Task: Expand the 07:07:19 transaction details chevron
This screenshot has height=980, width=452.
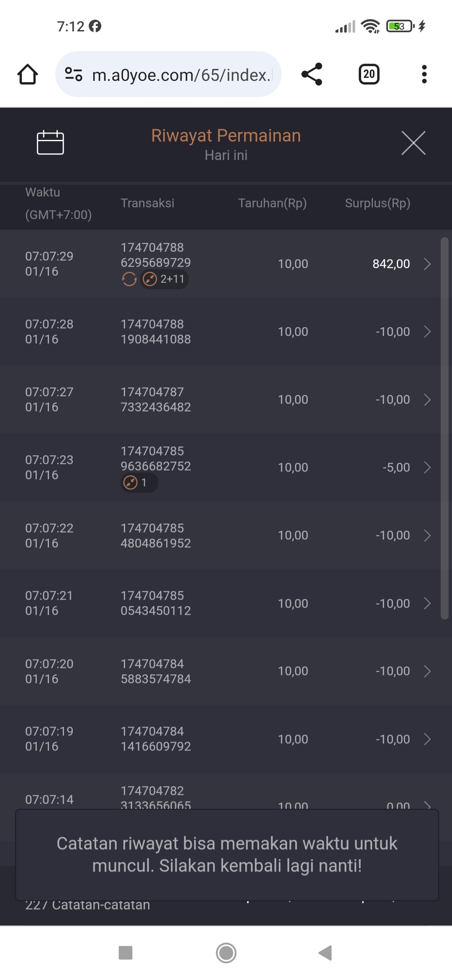Action: click(427, 739)
